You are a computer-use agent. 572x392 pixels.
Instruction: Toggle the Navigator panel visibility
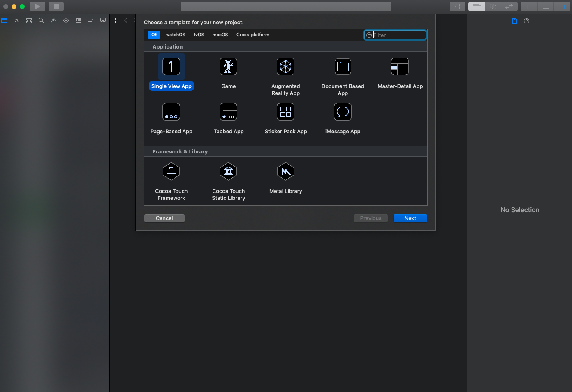click(530, 7)
